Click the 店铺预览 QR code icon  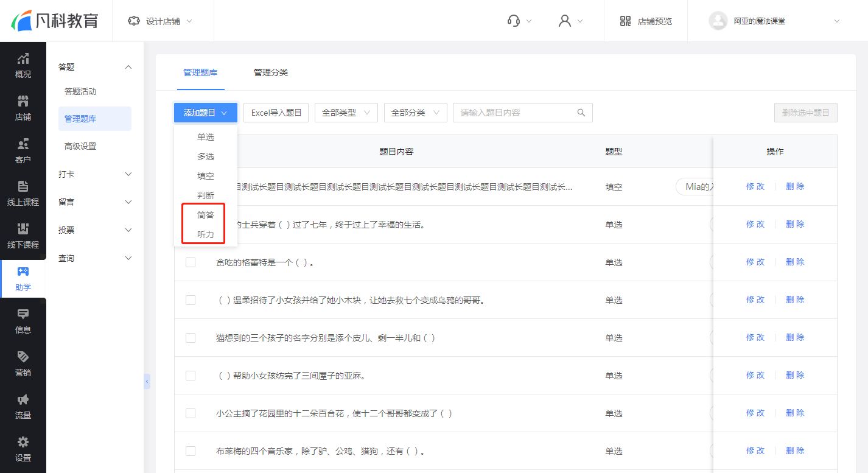(625, 21)
